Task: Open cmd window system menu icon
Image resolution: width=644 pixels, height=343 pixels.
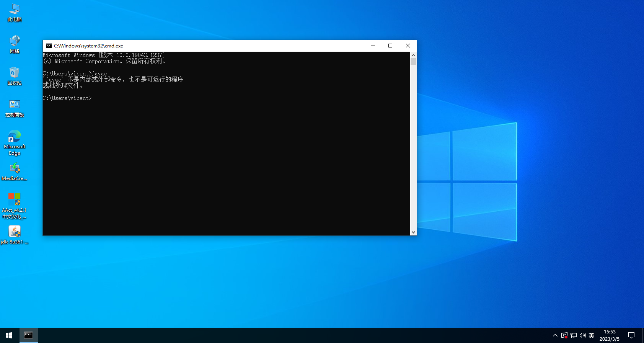Action: [49, 46]
